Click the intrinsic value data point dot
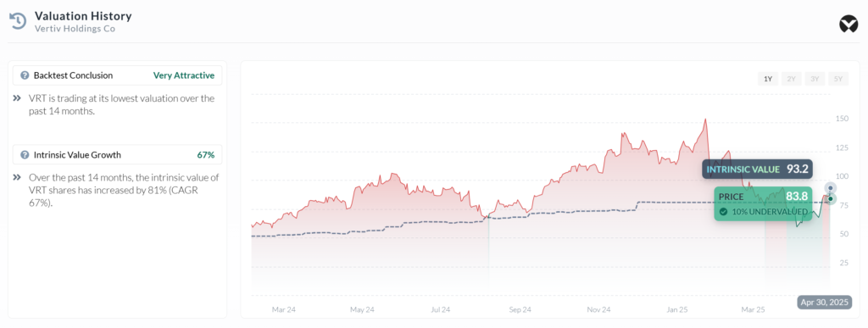The image size is (868, 328). [830, 188]
